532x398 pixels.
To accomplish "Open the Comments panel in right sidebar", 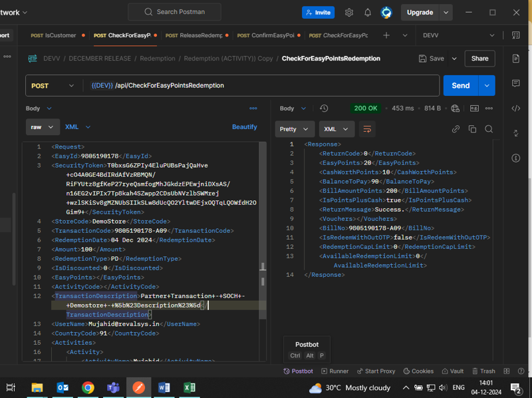I will (516, 84).
